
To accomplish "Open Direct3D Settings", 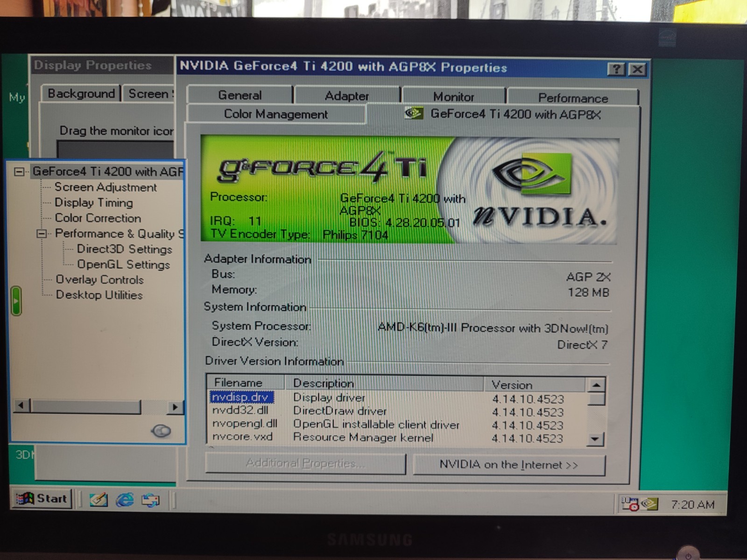I will point(124,249).
